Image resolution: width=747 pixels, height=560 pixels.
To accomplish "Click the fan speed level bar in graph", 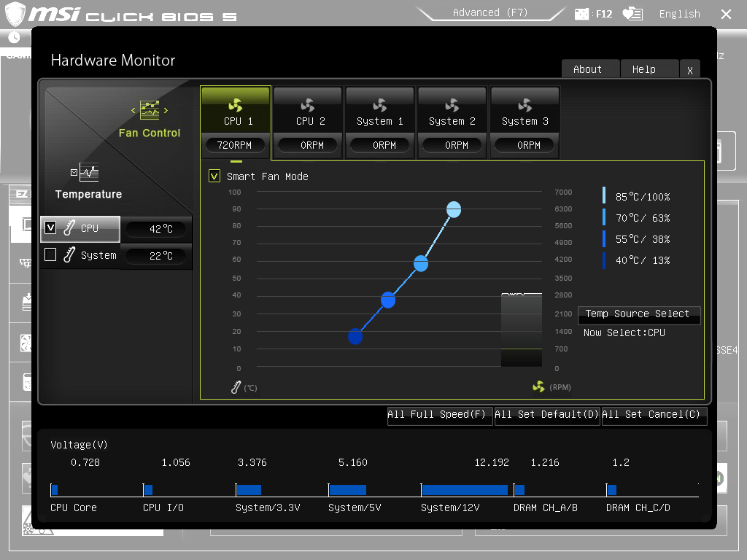I will click(521, 330).
